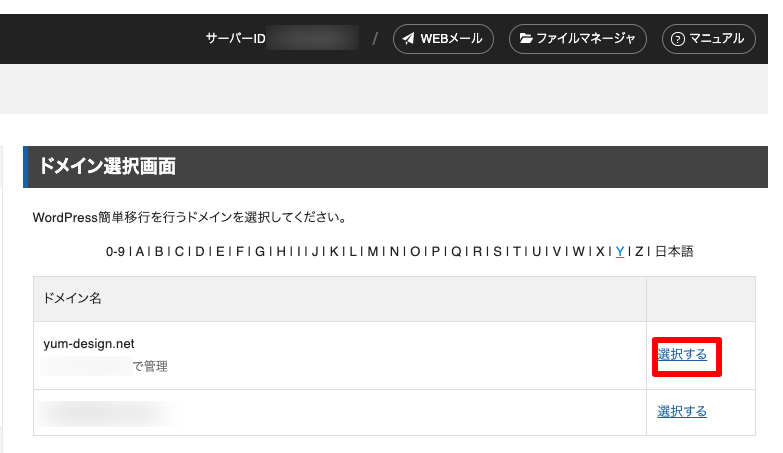Click the ファイルマネージャ folder icon
Image resolution: width=783 pixels, height=453 pixels.
pyautogui.click(x=525, y=38)
